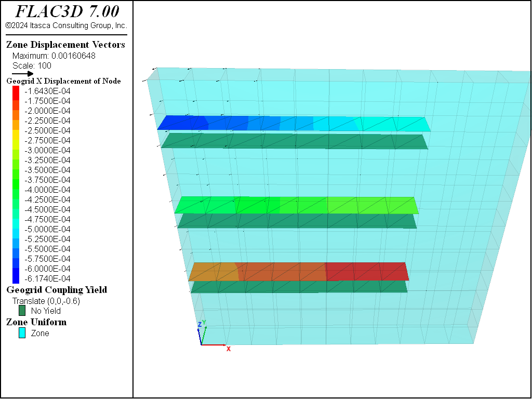Click the bright green middle geogrid layer

(297, 205)
